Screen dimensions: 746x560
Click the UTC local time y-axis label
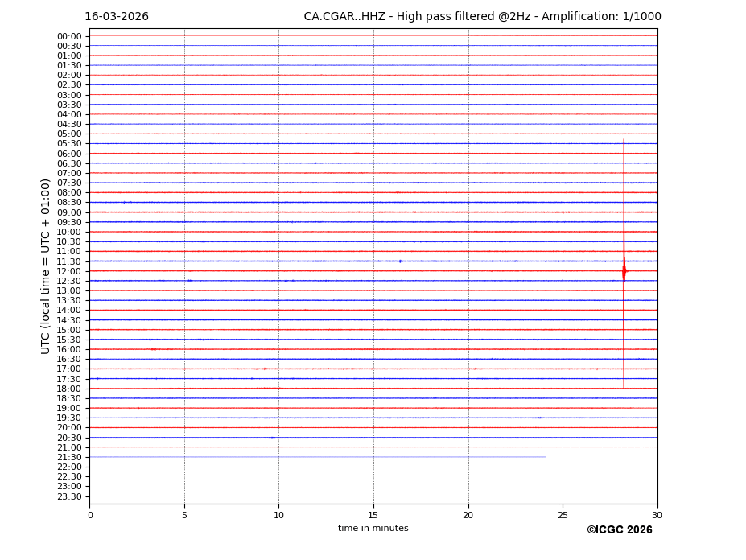(x=46, y=266)
